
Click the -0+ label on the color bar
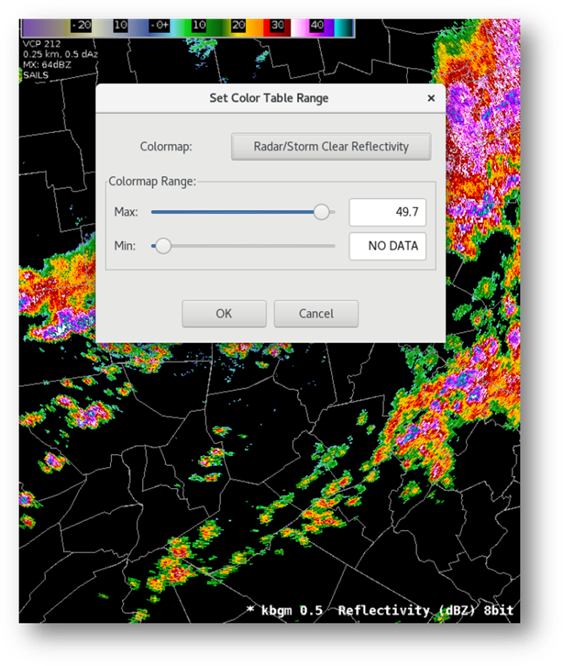pyautogui.click(x=160, y=25)
